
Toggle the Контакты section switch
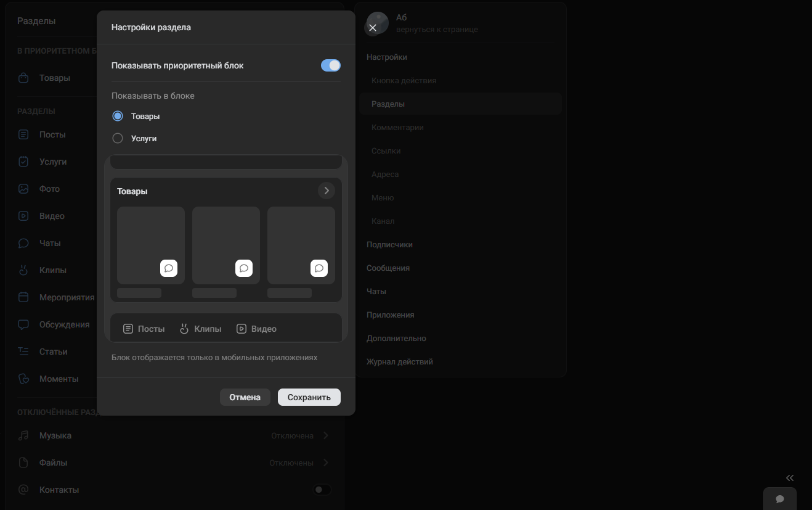[x=322, y=490]
